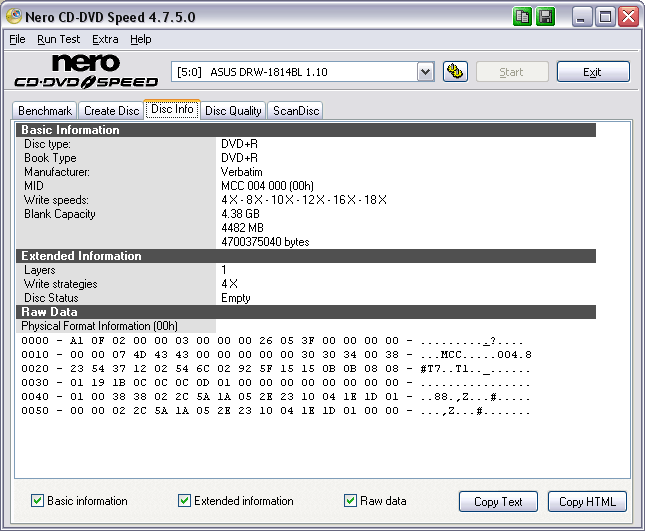This screenshot has height=531, width=645.
Task: Uncheck the Basic information checkbox
Action: coord(37,501)
